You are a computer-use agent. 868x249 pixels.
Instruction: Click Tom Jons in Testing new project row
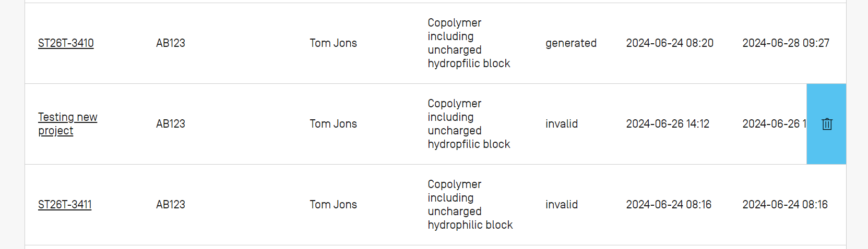pos(333,124)
